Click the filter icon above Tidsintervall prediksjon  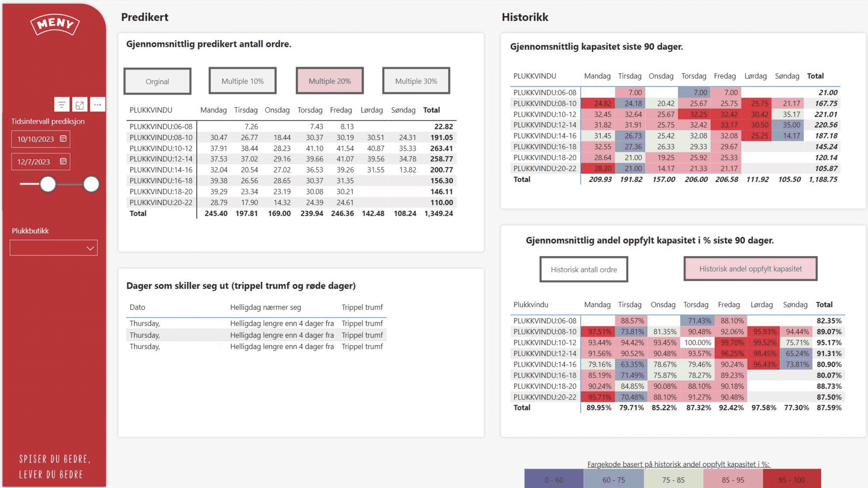click(62, 105)
